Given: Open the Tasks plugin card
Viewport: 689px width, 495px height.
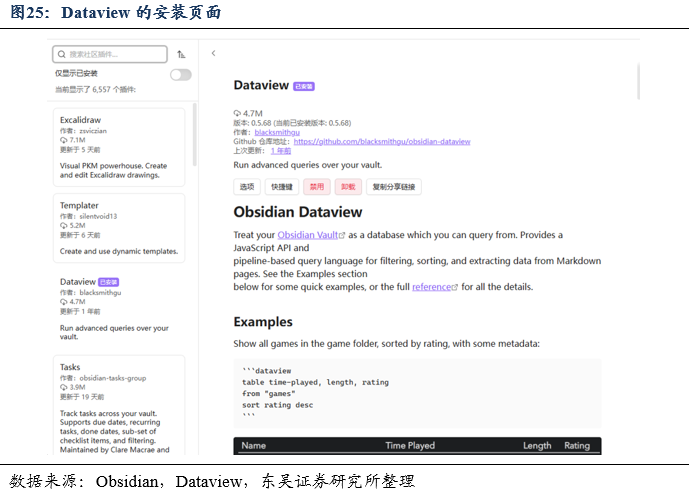Looking at the screenshot, I should tap(119, 405).
